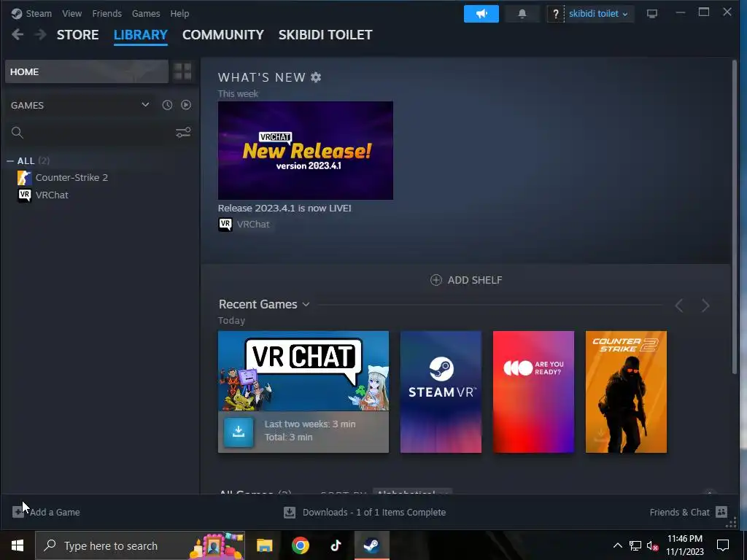Click the Windows taskbar search box
This screenshot has height=560, width=747.
coord(140,545)
